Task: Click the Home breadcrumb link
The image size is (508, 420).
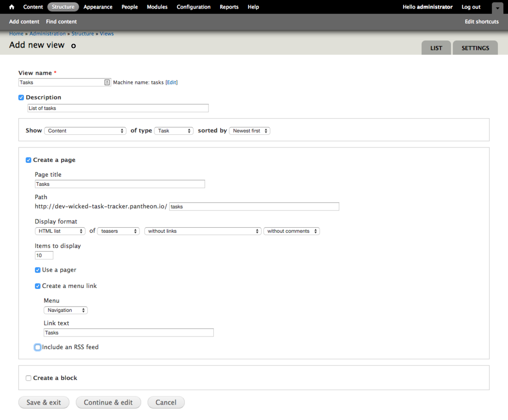Action: pos(16,34)
